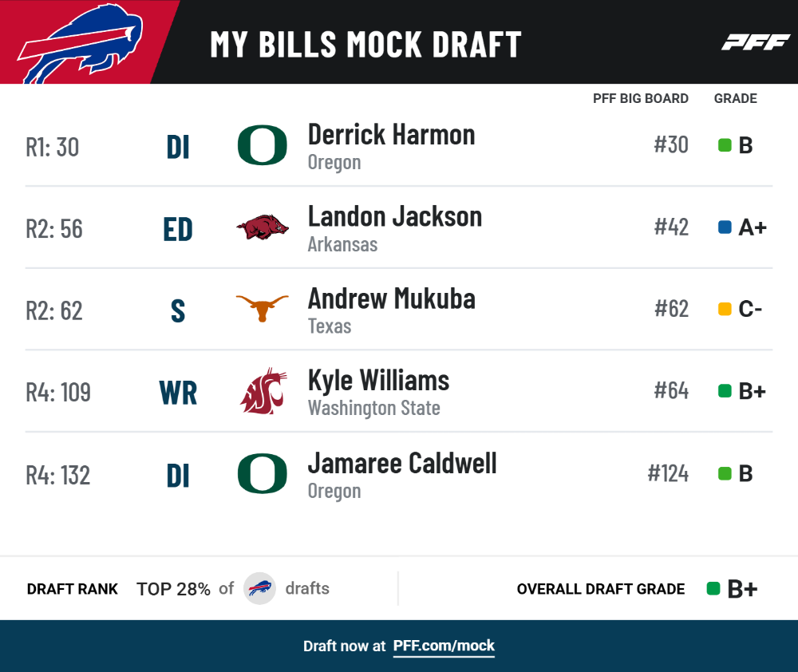Screen dimensions: 798x672
Task: Click the GRADE column header
Action: pos(736,98)
